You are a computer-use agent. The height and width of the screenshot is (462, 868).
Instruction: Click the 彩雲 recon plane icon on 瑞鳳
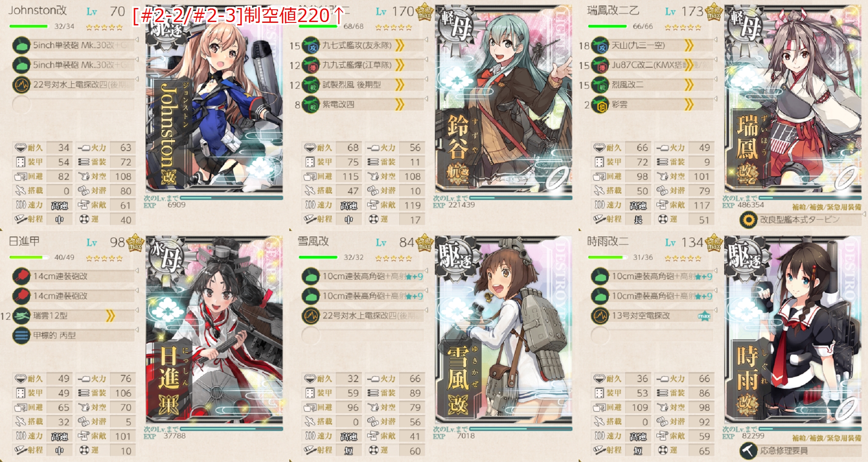pos(600,104)
